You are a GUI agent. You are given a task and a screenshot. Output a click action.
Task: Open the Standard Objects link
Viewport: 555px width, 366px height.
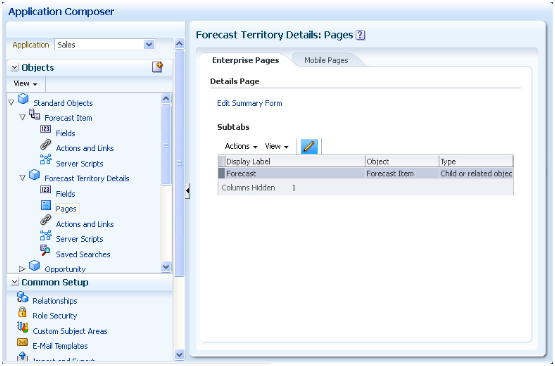click(x=63, y=103)
